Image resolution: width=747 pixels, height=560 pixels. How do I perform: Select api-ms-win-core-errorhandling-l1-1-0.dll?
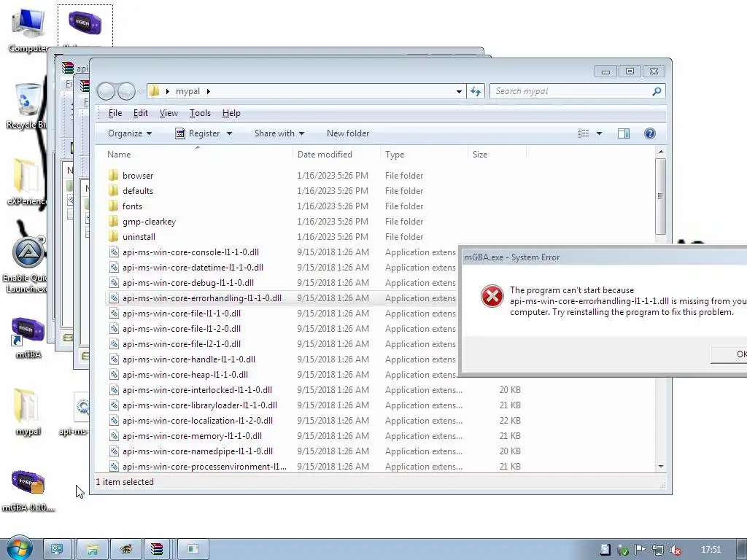pos(201,297)
